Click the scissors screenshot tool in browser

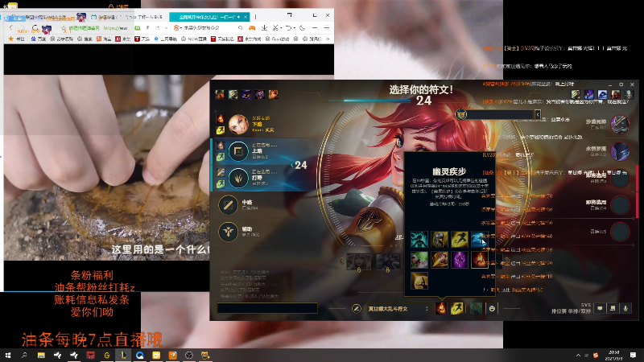275,28
